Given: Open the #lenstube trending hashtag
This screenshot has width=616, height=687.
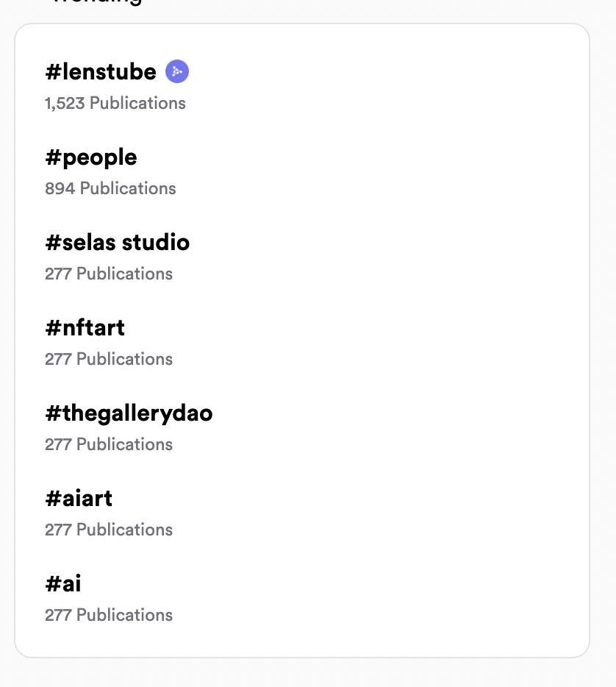Looking at the screenshot, I should click(x=101, y=71).
